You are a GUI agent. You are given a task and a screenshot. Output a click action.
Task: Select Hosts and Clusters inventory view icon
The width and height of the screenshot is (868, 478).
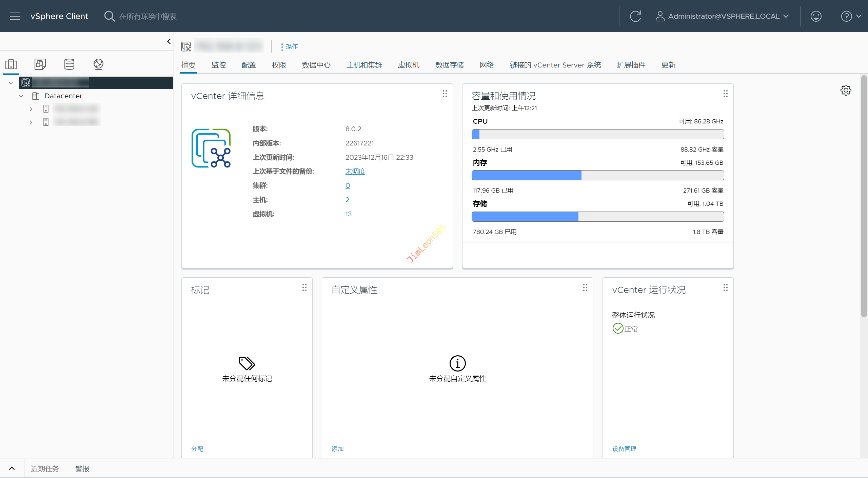point(11,64)
